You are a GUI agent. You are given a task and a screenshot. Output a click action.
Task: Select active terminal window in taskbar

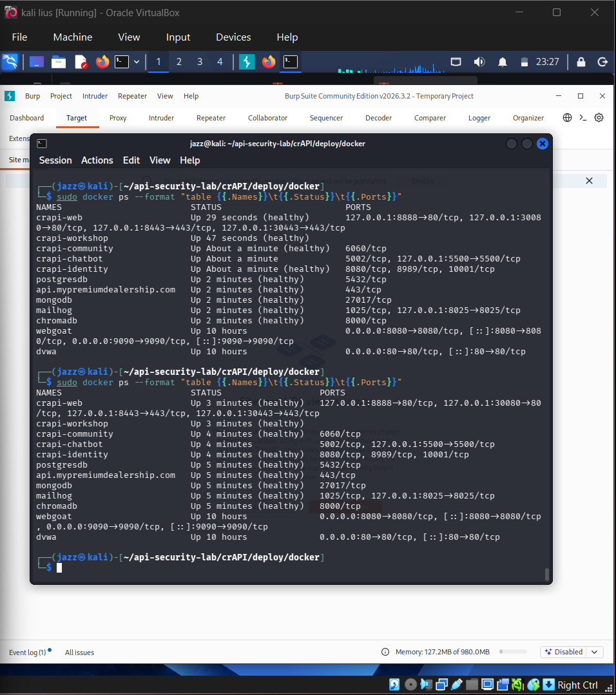coord(291,62)
